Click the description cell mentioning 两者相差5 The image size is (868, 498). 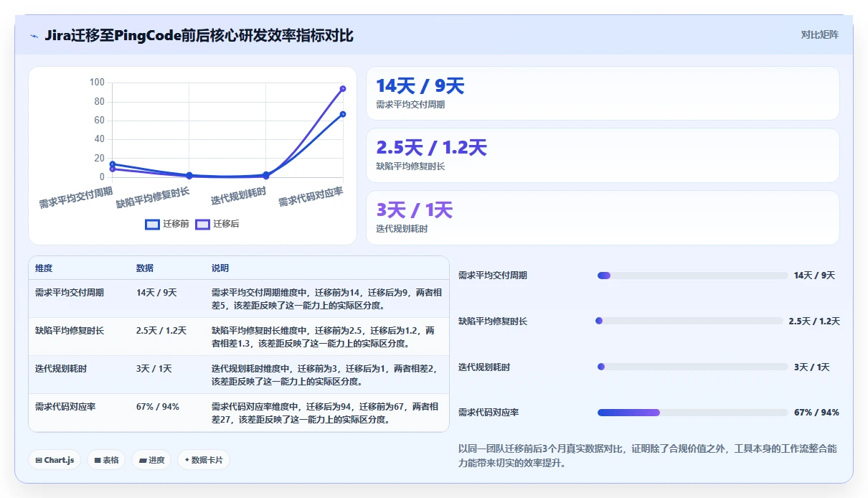coord(326,299)
